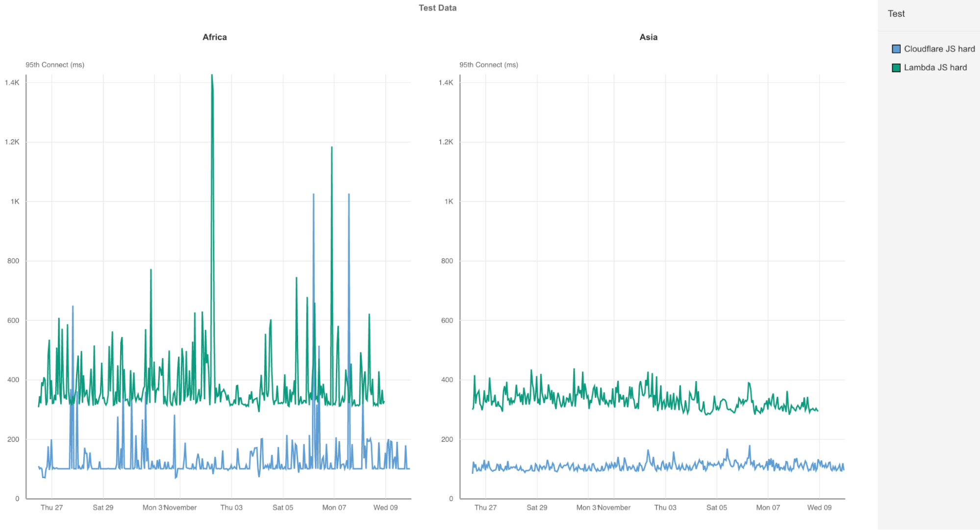This screenshot has height=530, width=980.
Task: Click the 1.2K y-axis label on Africa chart
Action: (12, 142)
